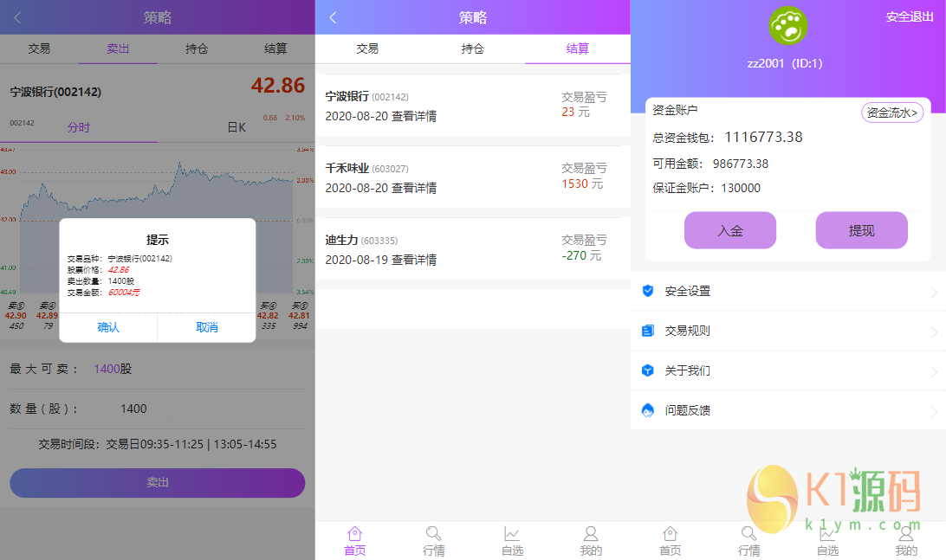The width and height of the screenshot is (946, 560).
Task: Click the shield icon beside 安全设置
Action: [647, 291]
